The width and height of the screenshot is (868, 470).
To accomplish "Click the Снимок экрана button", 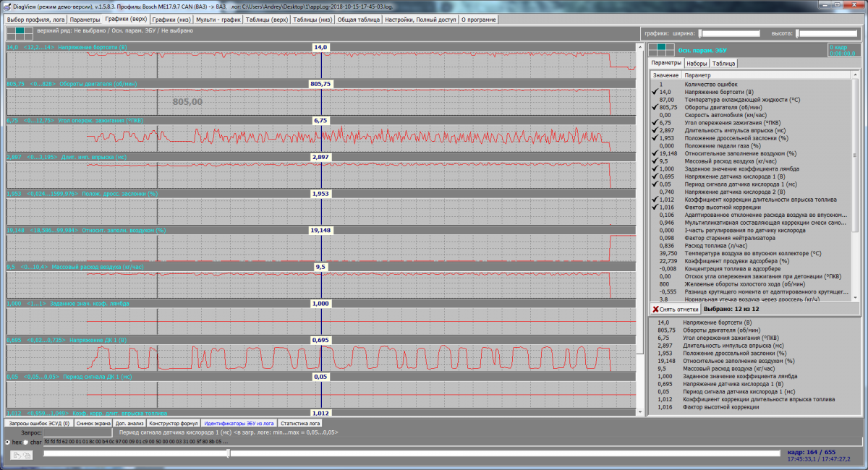I will click(92, 423).
